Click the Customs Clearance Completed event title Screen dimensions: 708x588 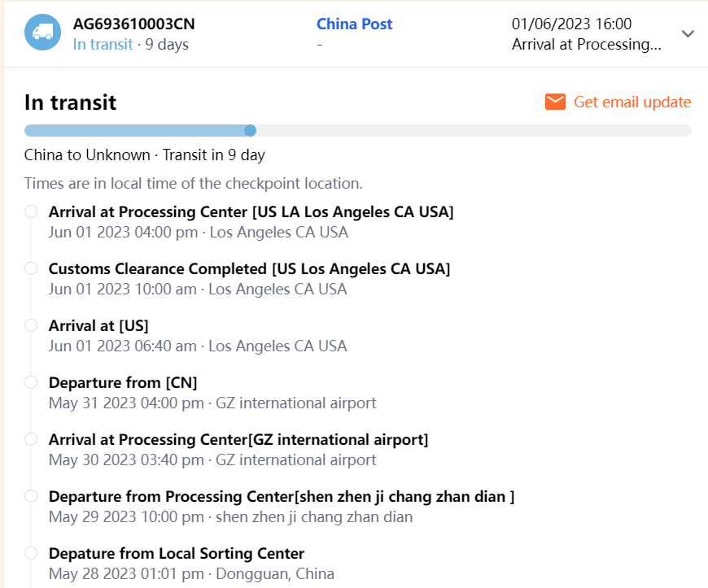tap(249, 268)
